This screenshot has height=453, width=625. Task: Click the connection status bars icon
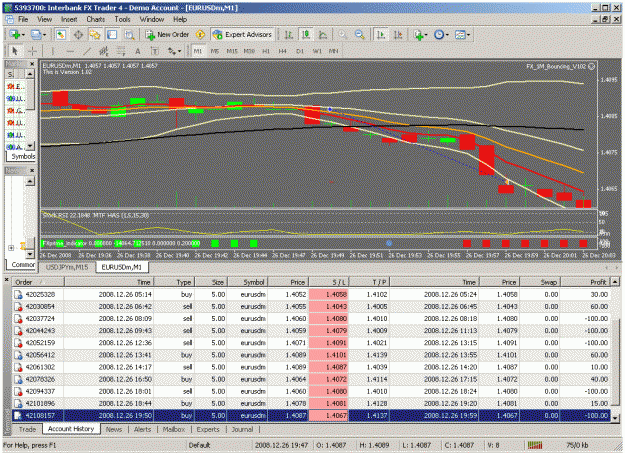(x=535, y=445)
